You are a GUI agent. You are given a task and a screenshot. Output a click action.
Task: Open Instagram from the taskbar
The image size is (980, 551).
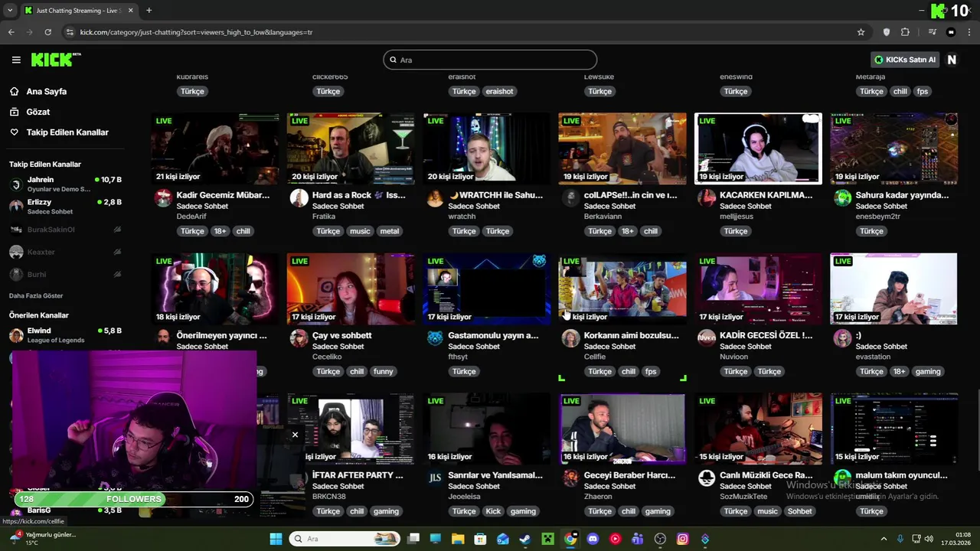tap(682, 539)
